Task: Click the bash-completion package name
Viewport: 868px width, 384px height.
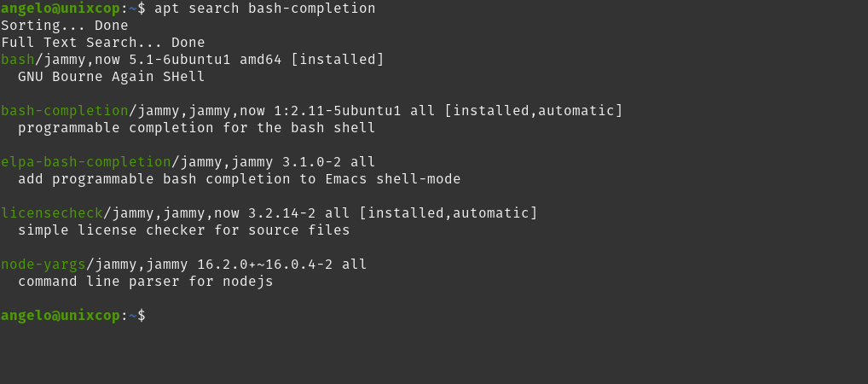Action: pos(65,111)
